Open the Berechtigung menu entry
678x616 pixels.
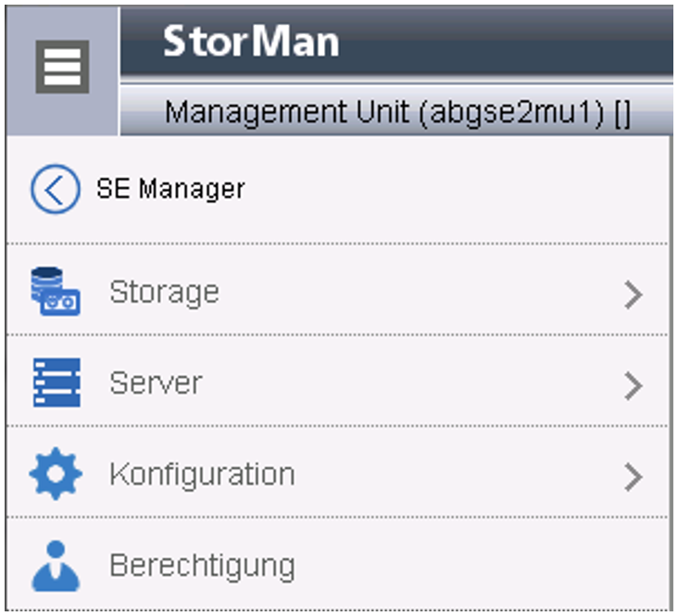(202, 565)
